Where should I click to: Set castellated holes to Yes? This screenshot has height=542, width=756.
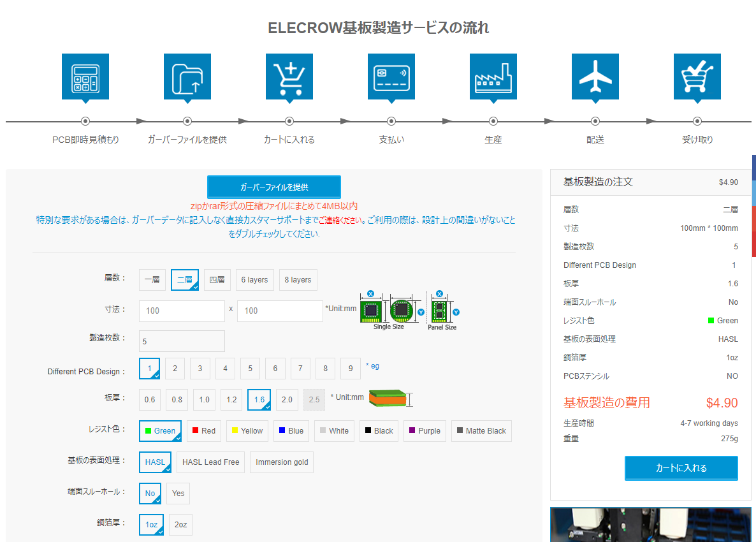(x=178, y=494)
